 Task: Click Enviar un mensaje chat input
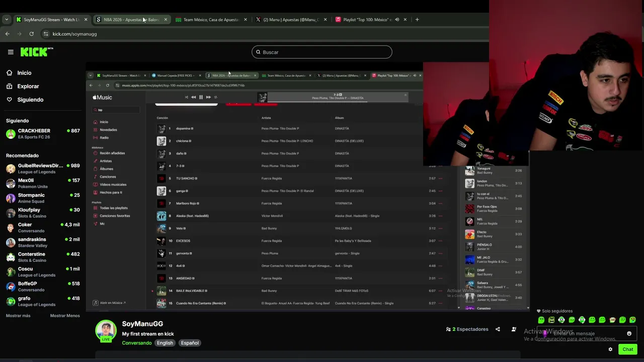(x=586, y=333)
